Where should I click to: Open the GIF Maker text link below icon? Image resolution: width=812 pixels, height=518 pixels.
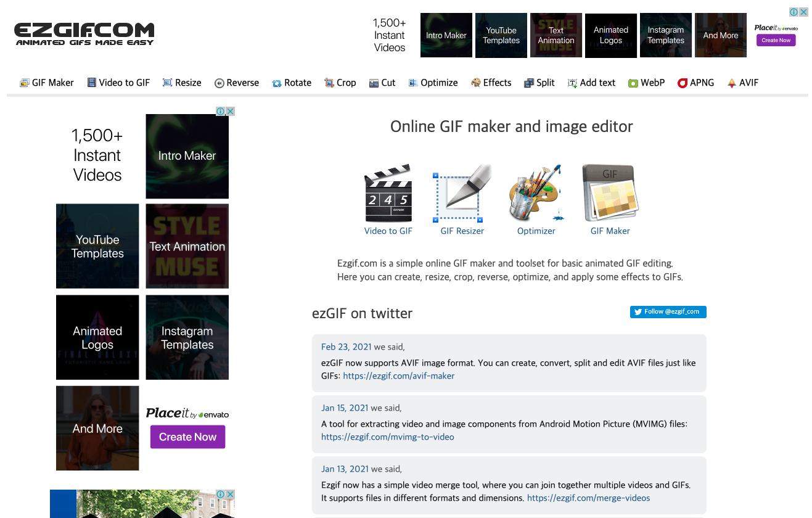[610, 231]
